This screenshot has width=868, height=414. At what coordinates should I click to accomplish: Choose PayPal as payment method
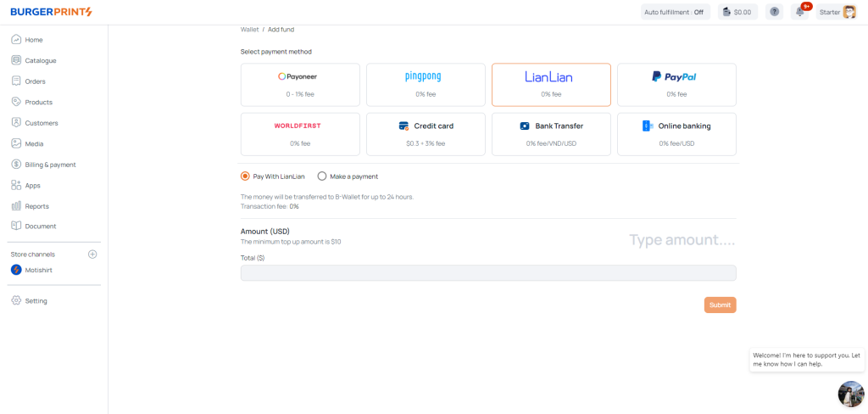(x=676, y=84)
